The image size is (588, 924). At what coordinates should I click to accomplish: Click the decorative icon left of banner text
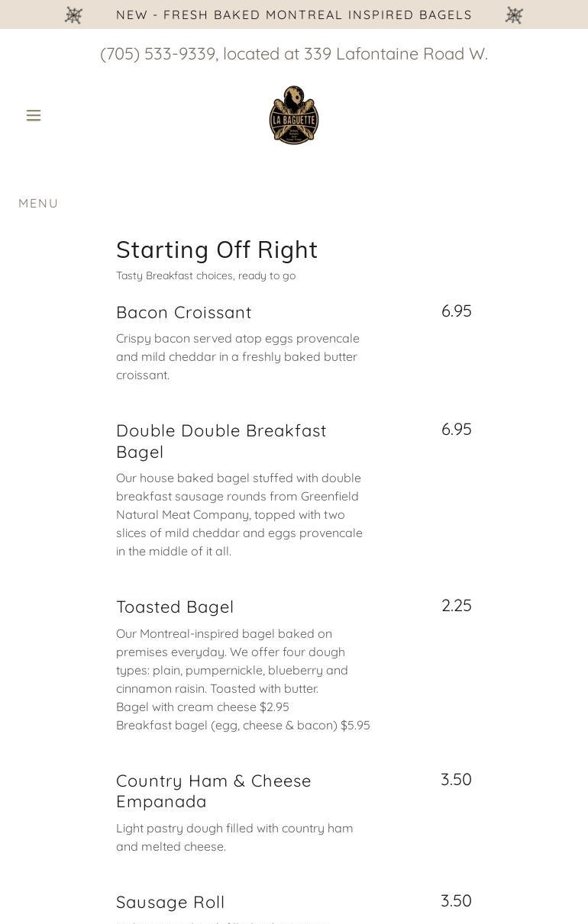pos(73,15)
